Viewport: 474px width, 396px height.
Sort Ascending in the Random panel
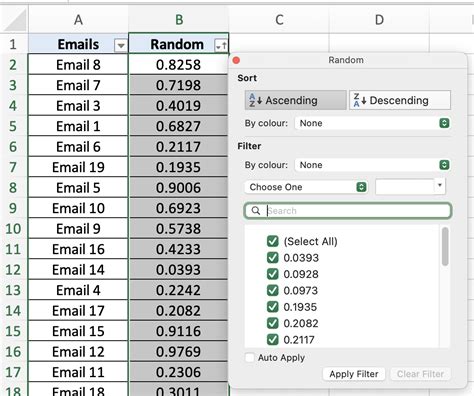(296, 100)
